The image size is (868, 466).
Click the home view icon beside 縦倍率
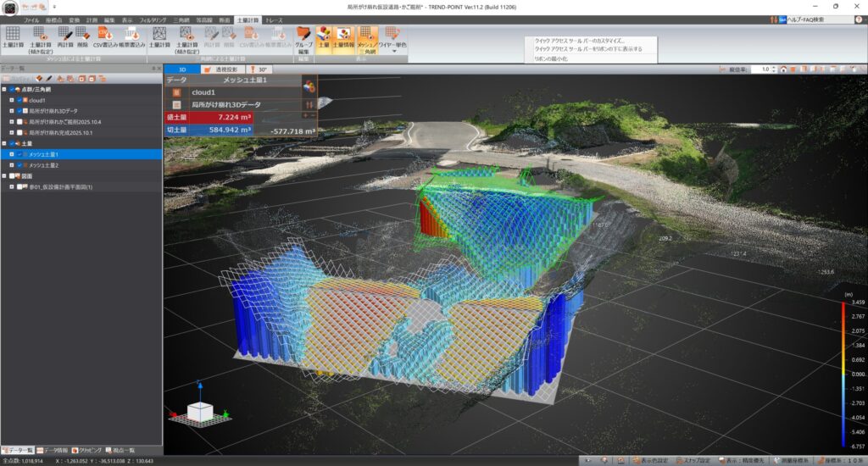783,69
